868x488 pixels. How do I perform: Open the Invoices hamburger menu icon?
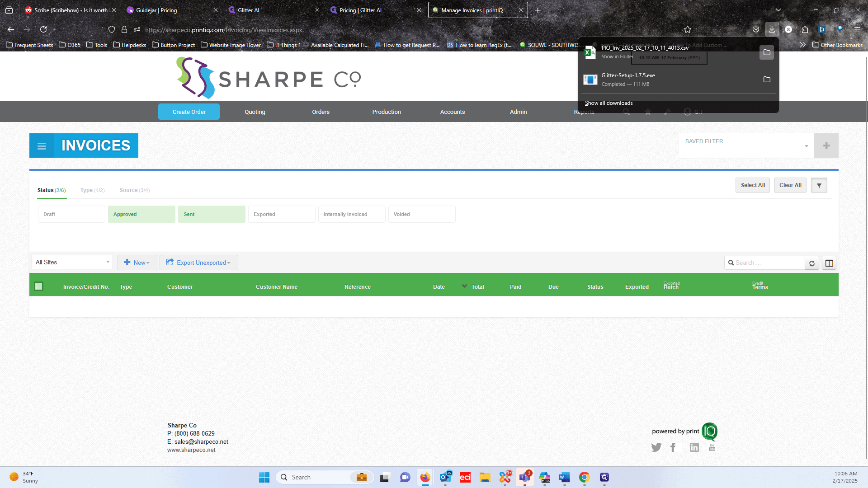click(x=42, y=145)
